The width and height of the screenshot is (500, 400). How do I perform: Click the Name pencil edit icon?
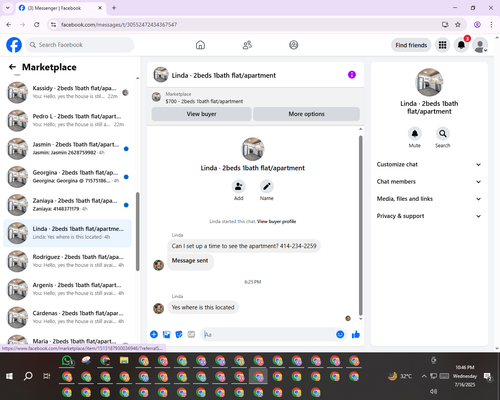coord(267,186)
